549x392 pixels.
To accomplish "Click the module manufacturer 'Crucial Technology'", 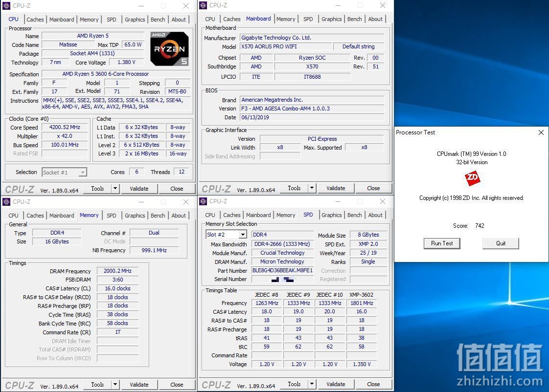I will coord(282,253).
